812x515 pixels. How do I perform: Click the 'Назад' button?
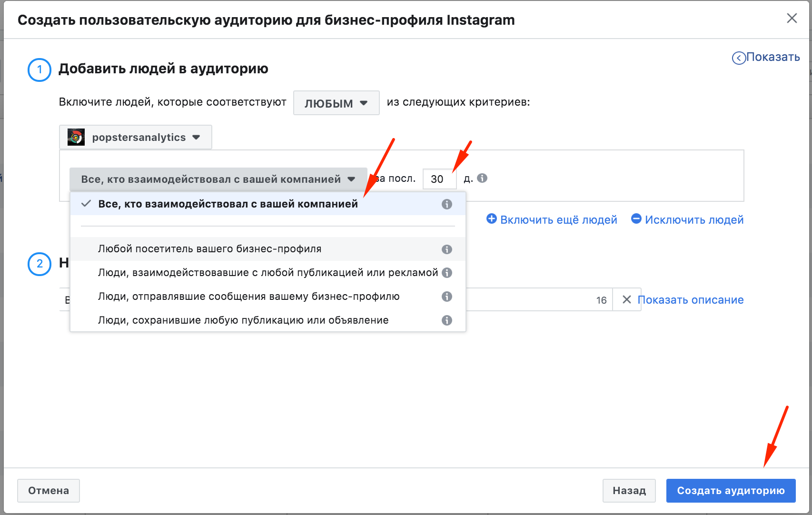click(x=629, y=491)
